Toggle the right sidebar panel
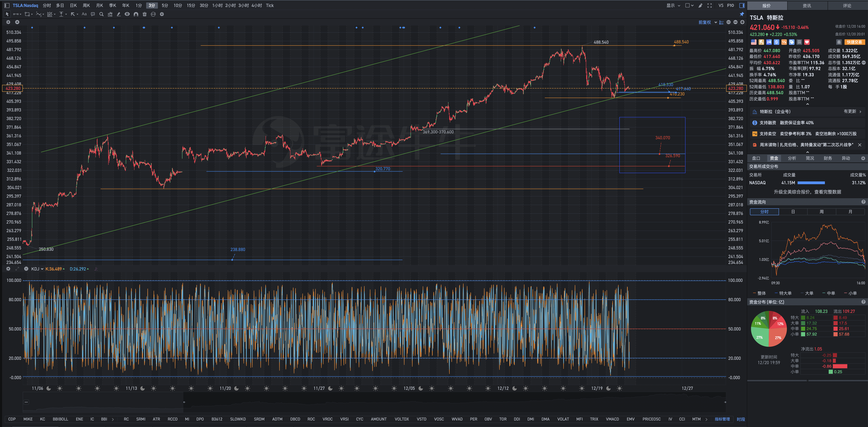 742,5
